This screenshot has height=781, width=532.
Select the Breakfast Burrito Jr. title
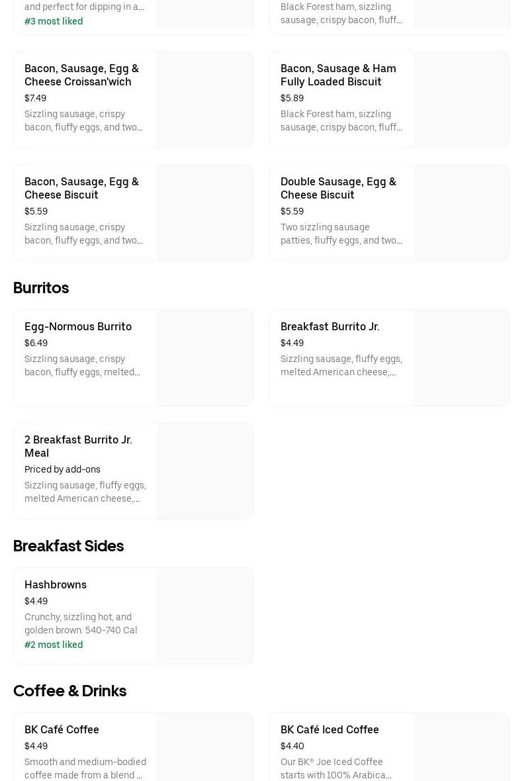pos(330,326)
